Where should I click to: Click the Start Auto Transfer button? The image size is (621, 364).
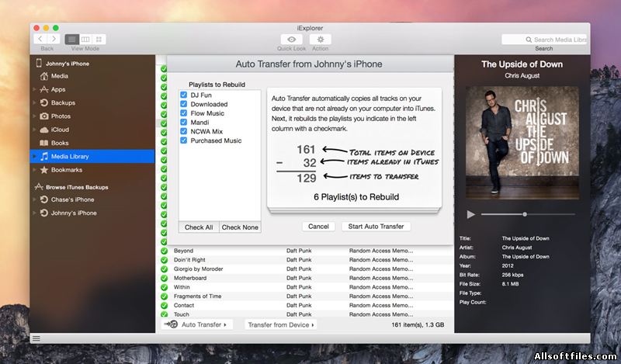[376, 227]
